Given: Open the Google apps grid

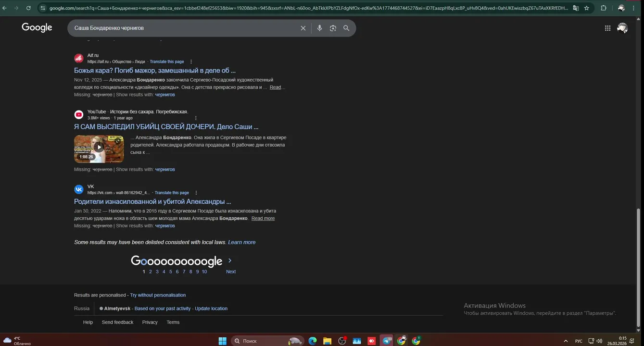Looking at the screenshot, I should point(607,28).
